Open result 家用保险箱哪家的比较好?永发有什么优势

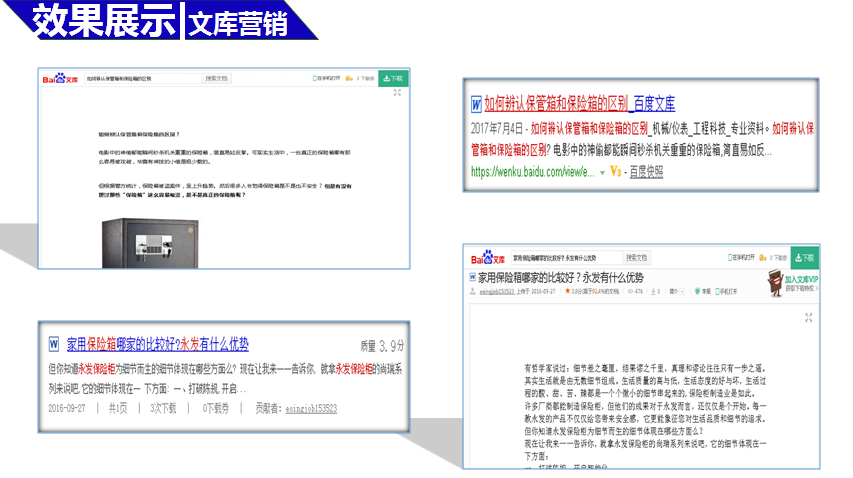coord(158,344)
